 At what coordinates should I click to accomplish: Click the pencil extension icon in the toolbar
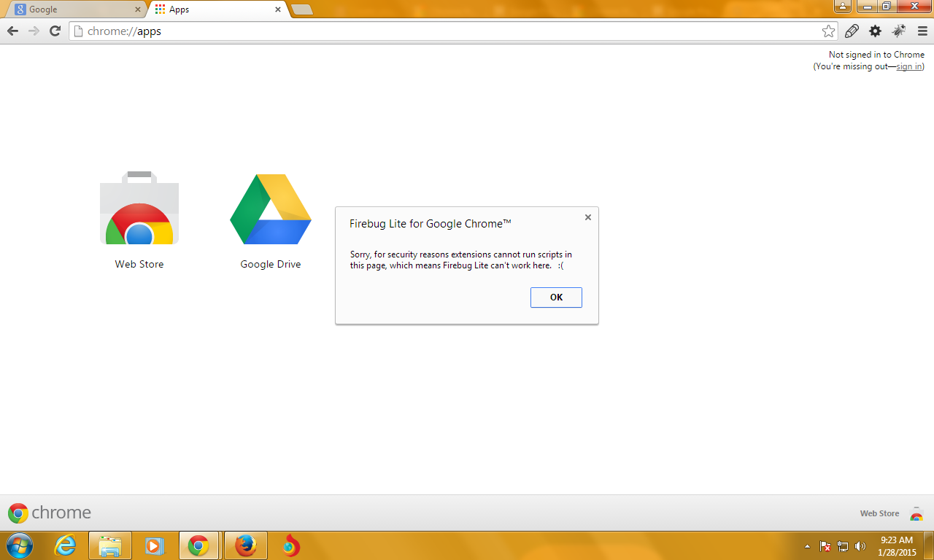[852, 31]
